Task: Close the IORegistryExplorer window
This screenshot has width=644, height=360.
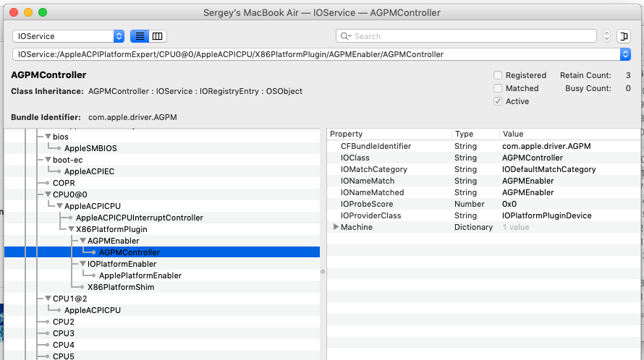Action: click(14, 12)
